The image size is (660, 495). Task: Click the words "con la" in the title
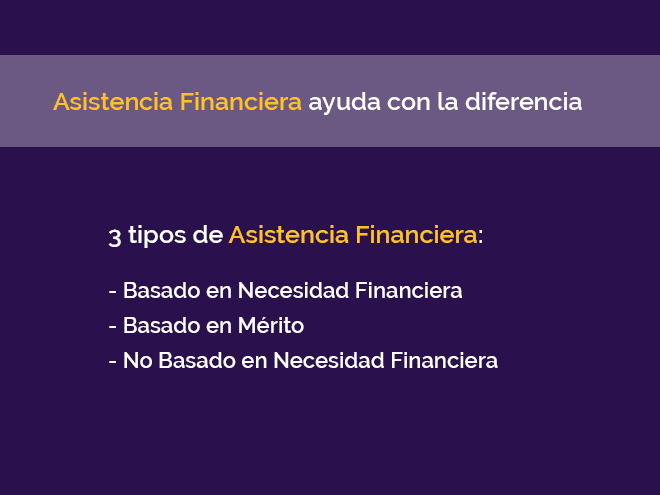click(419, 102)
